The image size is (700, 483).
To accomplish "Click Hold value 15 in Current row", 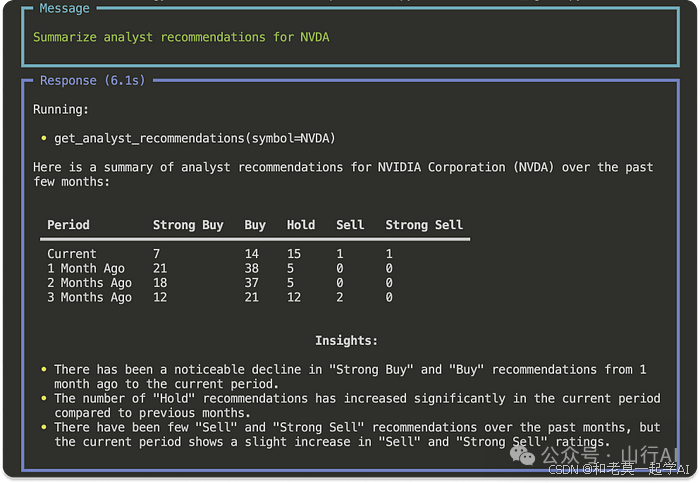I will click(294, 254).
